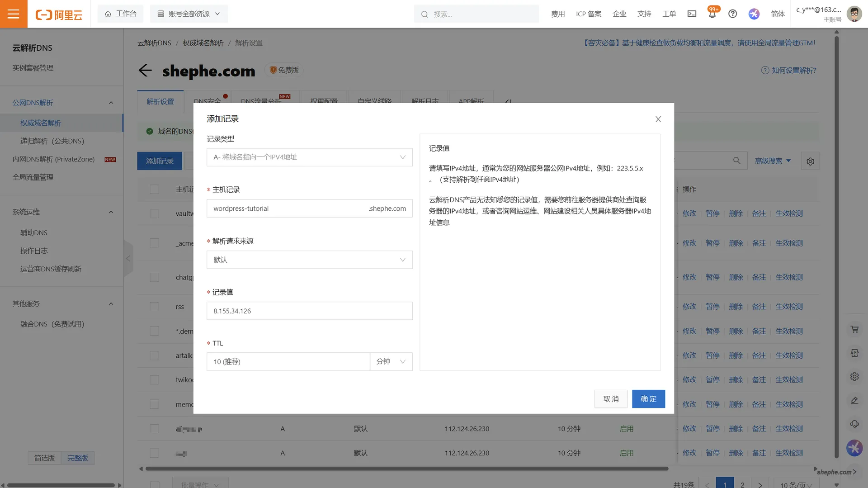Open the shopping cart icon on right edge

854,329
